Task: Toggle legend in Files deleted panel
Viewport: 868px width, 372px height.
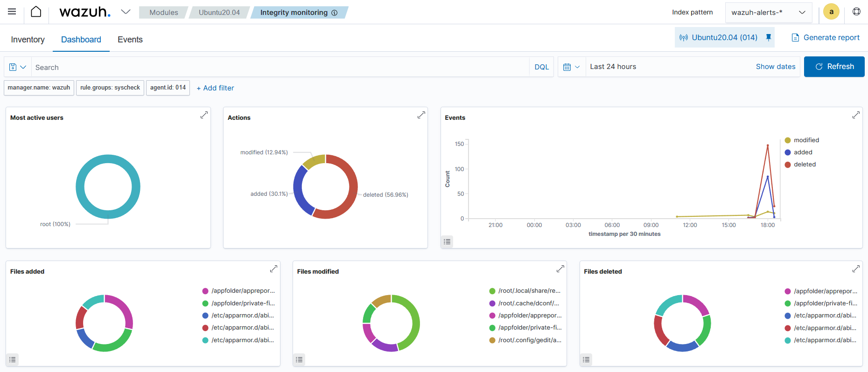Action: (x=586, y=359)
